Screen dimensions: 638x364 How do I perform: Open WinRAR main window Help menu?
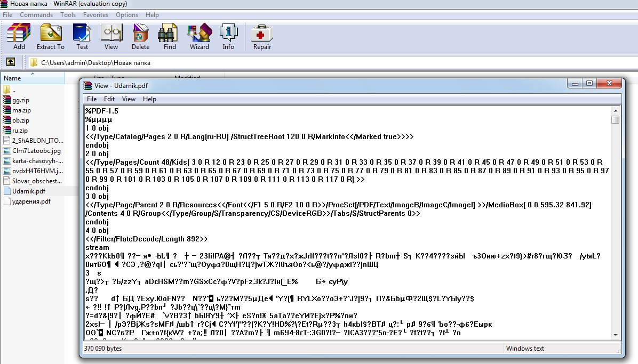[152, 14]
